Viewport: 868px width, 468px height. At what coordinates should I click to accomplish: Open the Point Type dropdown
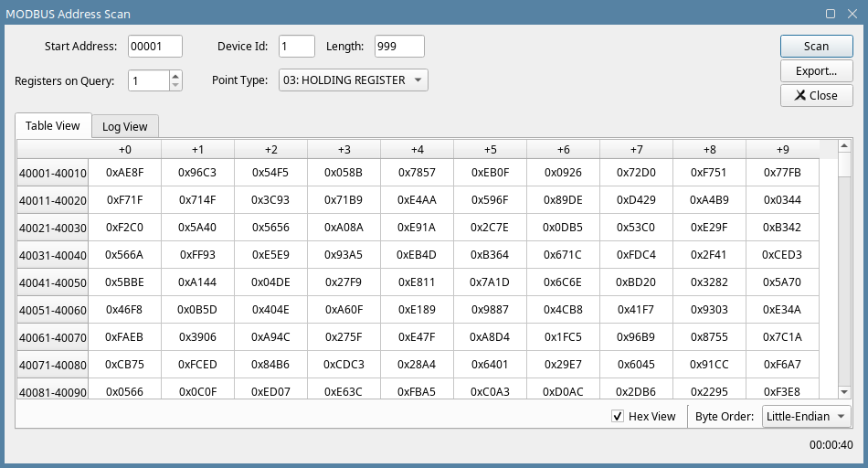[x=354, y=80]
